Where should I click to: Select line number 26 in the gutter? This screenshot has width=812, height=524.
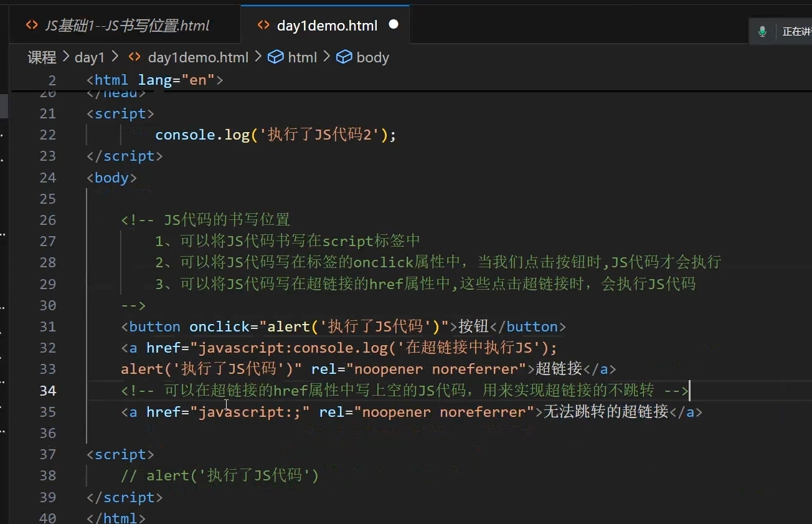tap(47, 220)
